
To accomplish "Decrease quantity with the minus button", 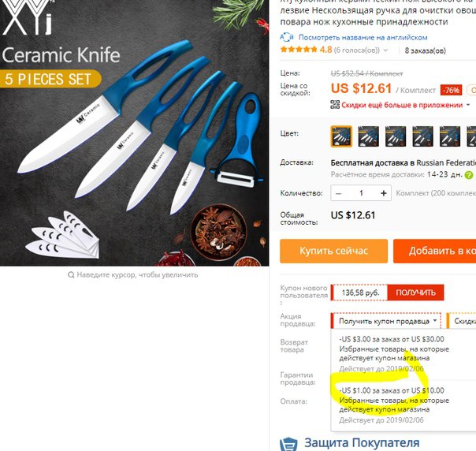I will point(339,193).
